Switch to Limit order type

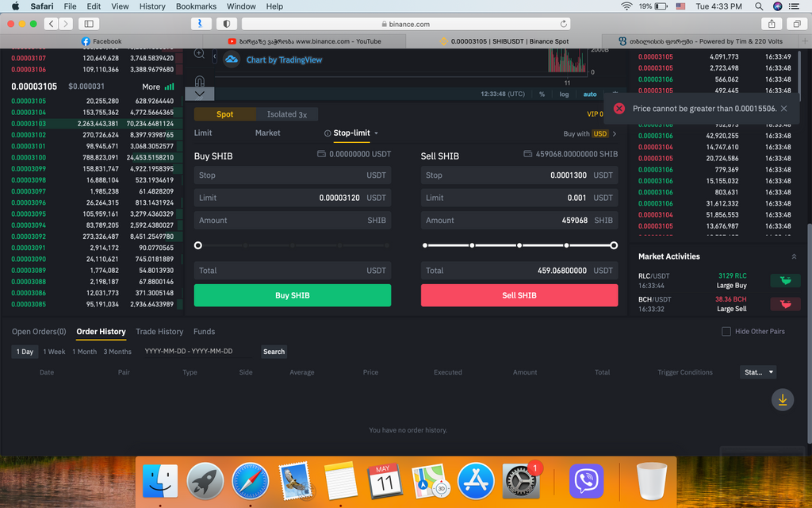(x=203, y=133)
